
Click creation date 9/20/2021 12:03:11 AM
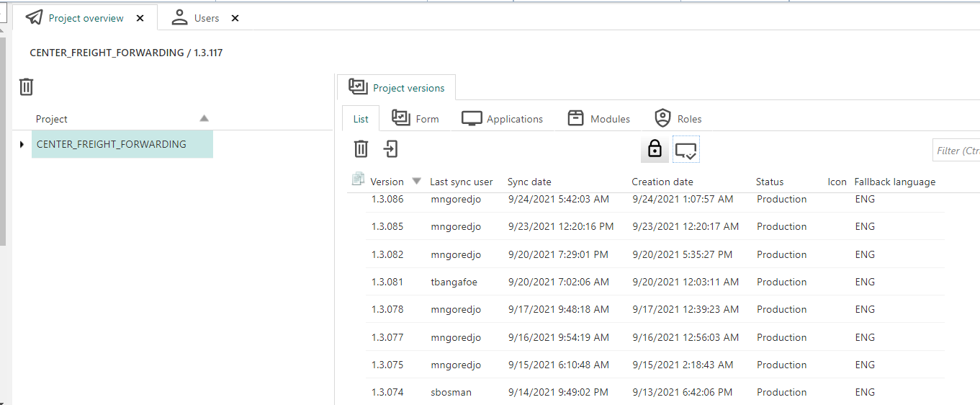[x=685, y=282]
